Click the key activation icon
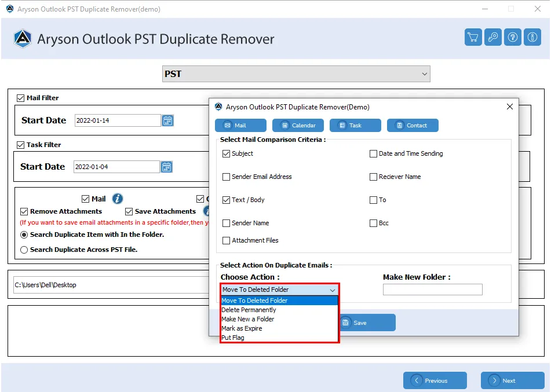This screenshot has height=392, width=551. (x=492, y=37)
